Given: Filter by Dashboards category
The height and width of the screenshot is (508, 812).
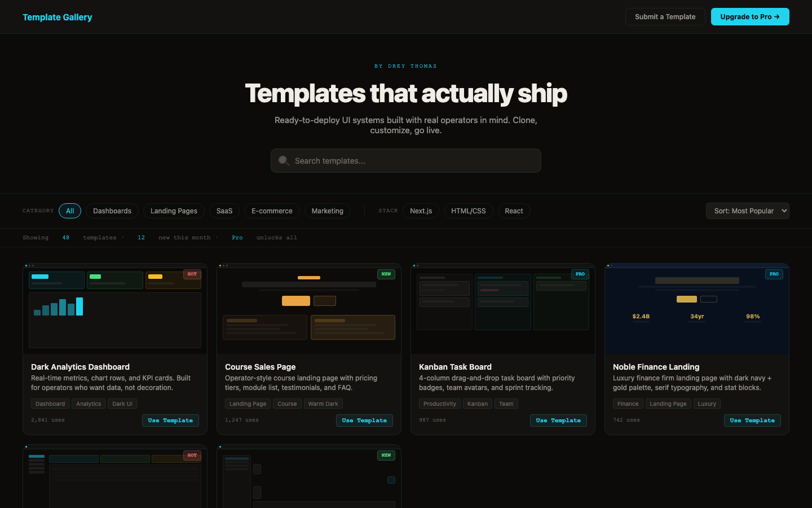Looking at the screenshot, I should [x=112, y=211].
